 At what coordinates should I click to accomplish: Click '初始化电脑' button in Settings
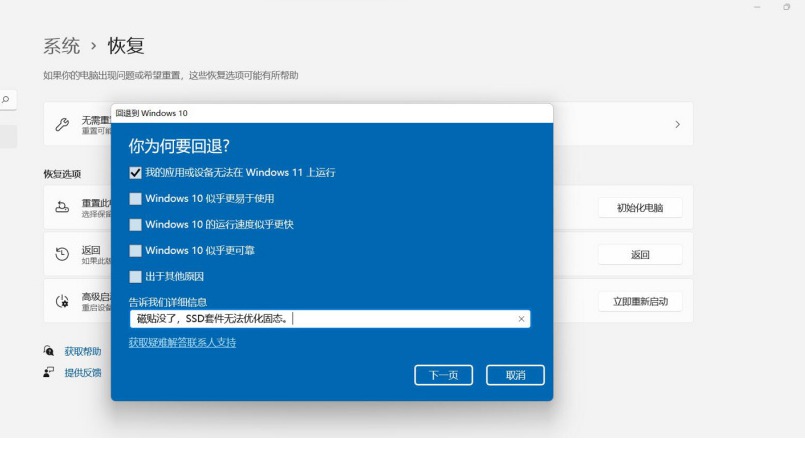pyautogui.click(x=640, y=208)
